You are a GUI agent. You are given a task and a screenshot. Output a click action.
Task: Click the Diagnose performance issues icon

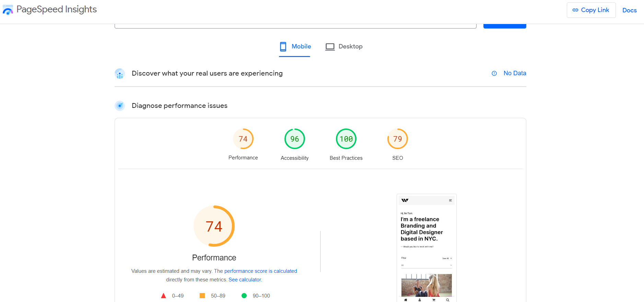(x=120, y=106)
